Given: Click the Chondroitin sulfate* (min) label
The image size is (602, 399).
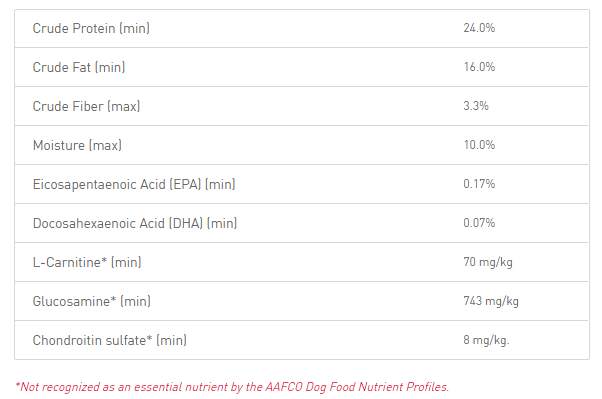Looking at the screenshot, I should (109, 341).
